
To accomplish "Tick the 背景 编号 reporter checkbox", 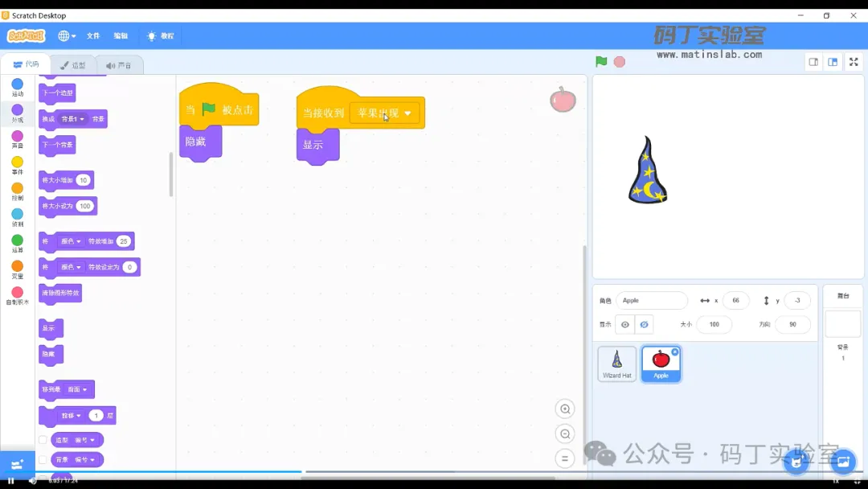I will point(43,460).
